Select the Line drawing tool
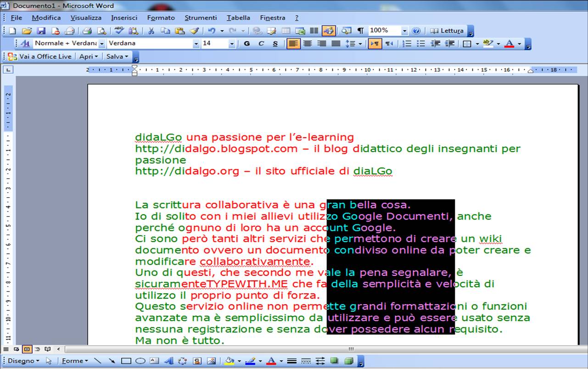Screen dimensions: 588x369 pyautogui.click(x=97, y=361)
